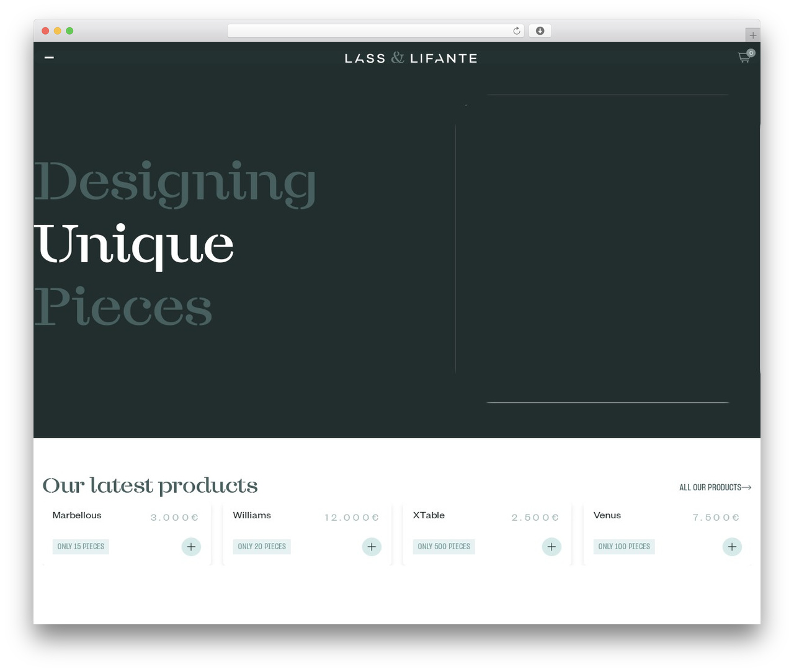The width and height of the screenshot is (794, 672).
Task: Open the Williams product title
Action: click(252, 515)
